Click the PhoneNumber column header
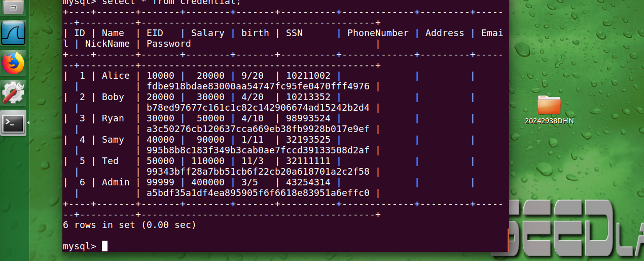Screen dimensions: 644x261 click(x=378, y=33)
